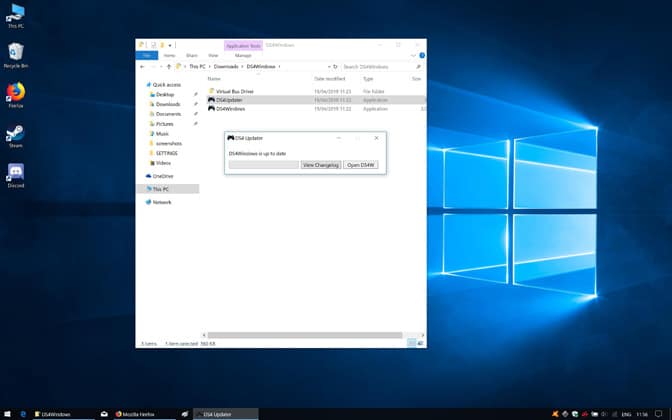Switch to details view in status bar
This screenshot has height=420, width=672.
pyautogui.click(x=411, y=343)
